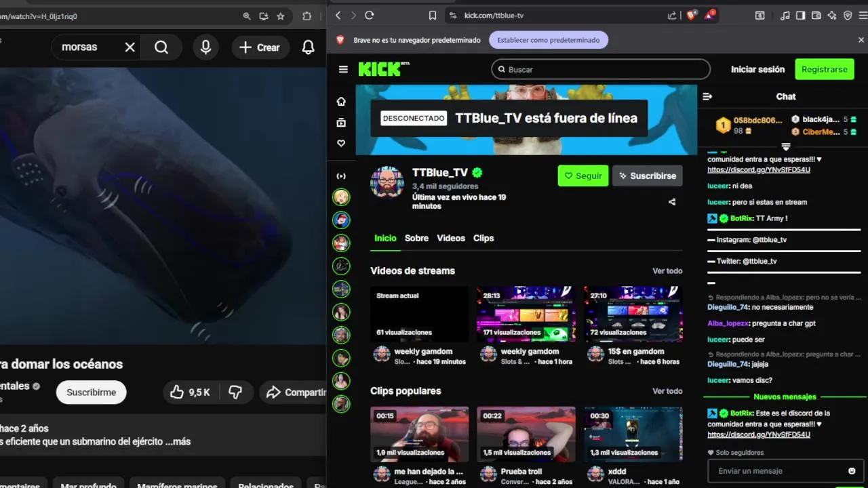Open Ver todo for Videos de streams
This screenshot has height=488, width=868.
click(x=667, y=271)
